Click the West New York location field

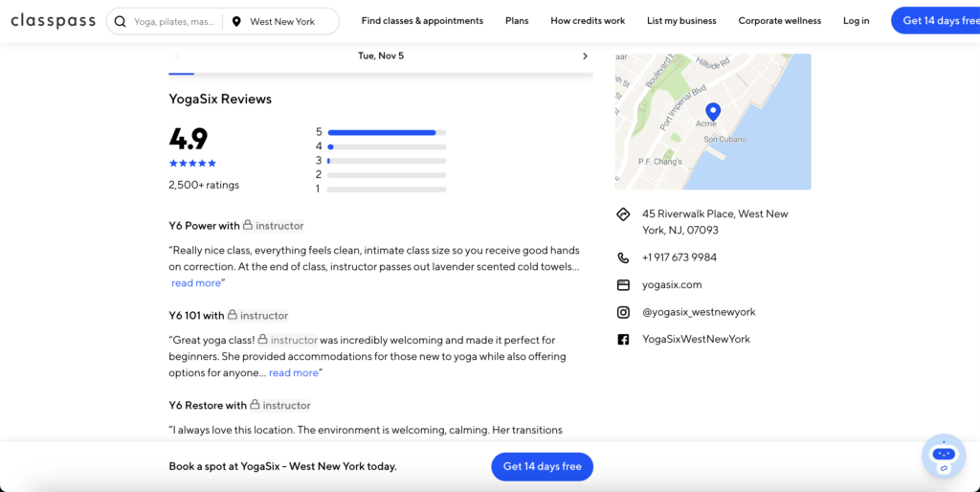pyautogui.click(x=282, y=21)
